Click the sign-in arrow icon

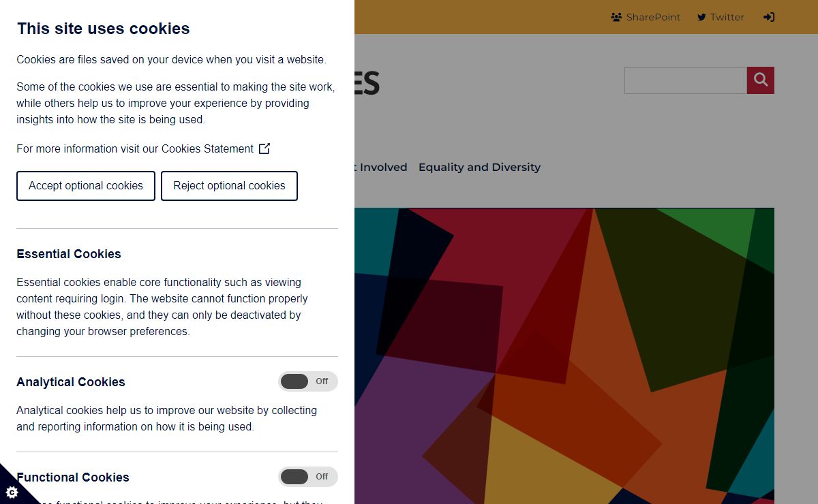[769, 17]
